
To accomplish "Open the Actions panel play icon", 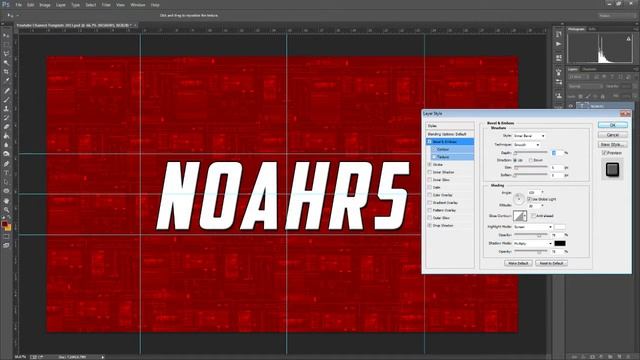I will [558, 44].
